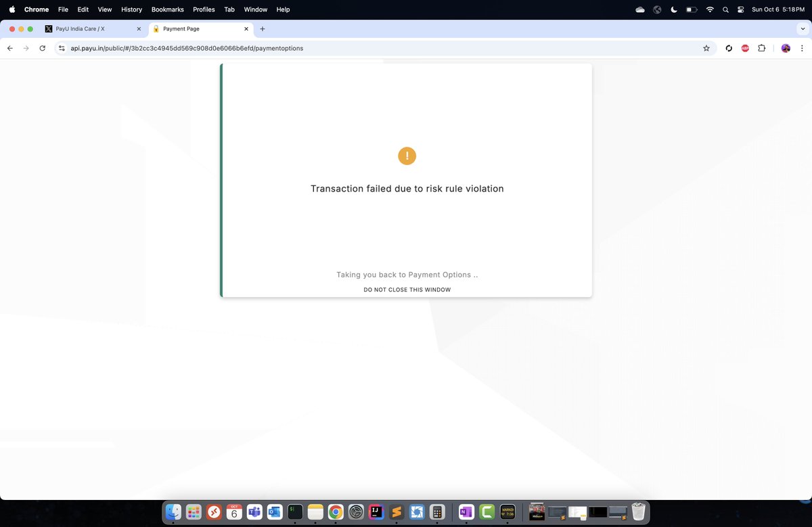Click "Taking you back to Payment Options" text
The image size is (812, 527).
point(407,275)
